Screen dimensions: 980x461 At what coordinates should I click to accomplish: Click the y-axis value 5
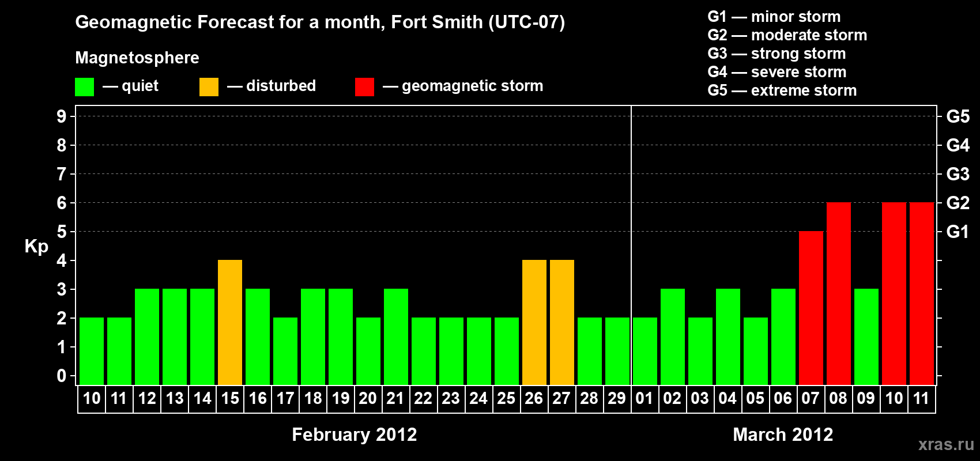[62, 232]
